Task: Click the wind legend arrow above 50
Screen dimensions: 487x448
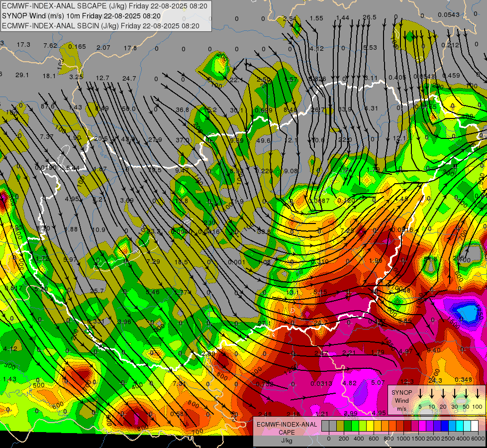Action: click(x=466, y=393)
